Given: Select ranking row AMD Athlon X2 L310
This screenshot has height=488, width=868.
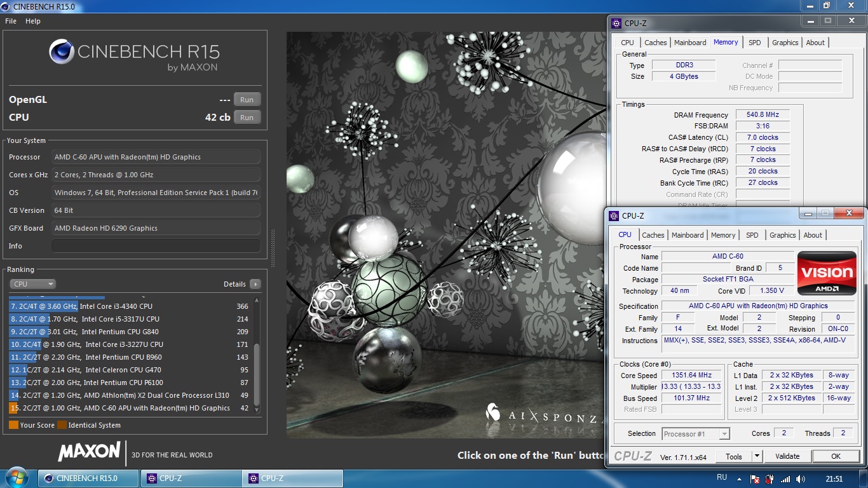Looking at the screenshot, I should tap(130, 395).
